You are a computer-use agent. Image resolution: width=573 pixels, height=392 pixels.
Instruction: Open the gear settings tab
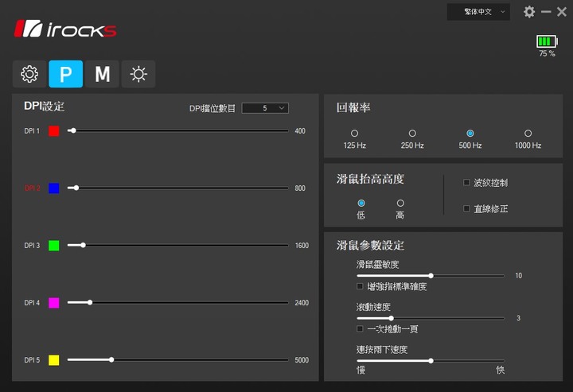pyautogui.click(x=29, y=74)
